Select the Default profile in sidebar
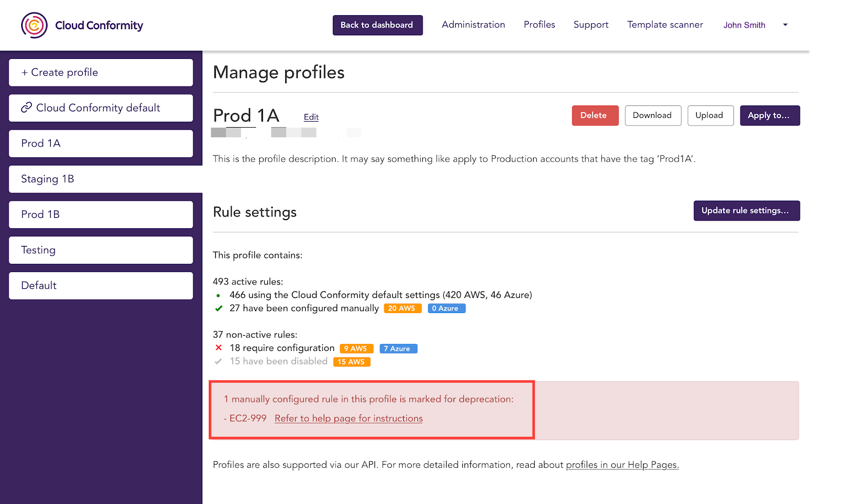Image resolution: width=866 pixels, height=504 pixels. [x=101, y=286]
